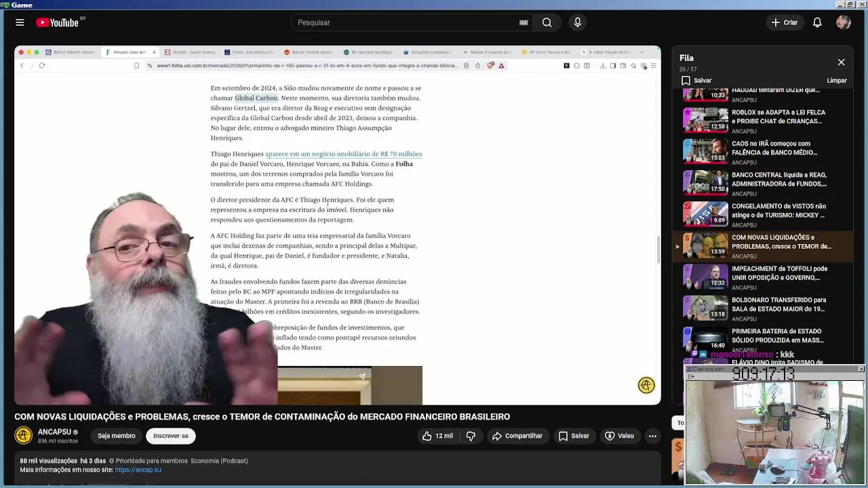Open the on-screen keyboard in search box
The width and height of the screenshot is (868, 488).
[x=524, y=22]
